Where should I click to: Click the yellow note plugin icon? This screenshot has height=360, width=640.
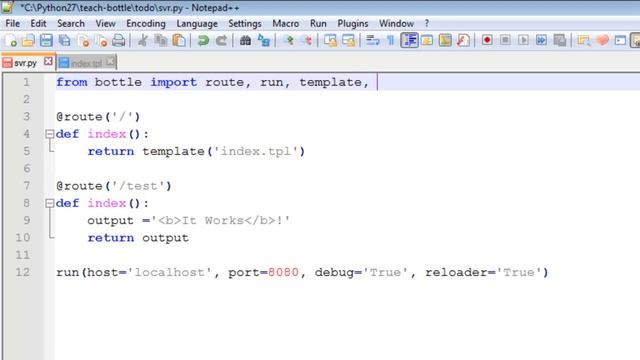tap(584, 40)
